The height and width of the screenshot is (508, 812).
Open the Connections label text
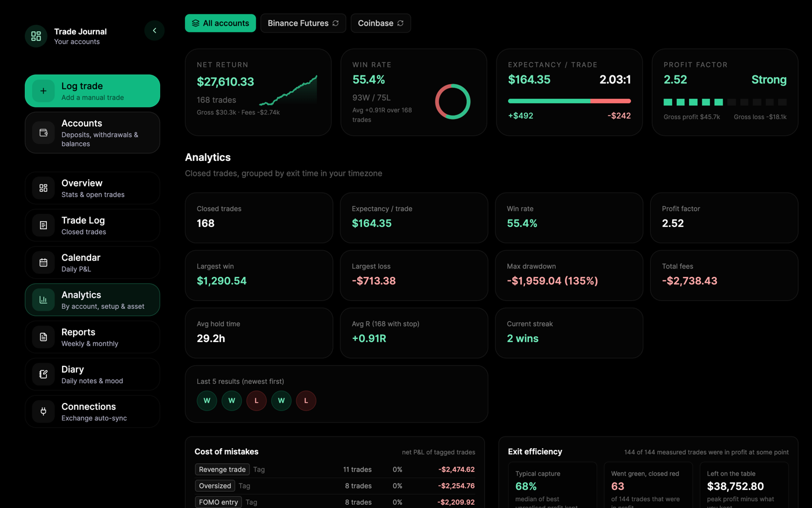(x=89, y=406)
